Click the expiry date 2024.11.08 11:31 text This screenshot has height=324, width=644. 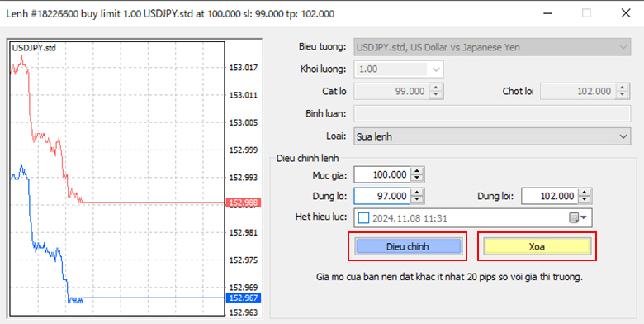[410, 218]
